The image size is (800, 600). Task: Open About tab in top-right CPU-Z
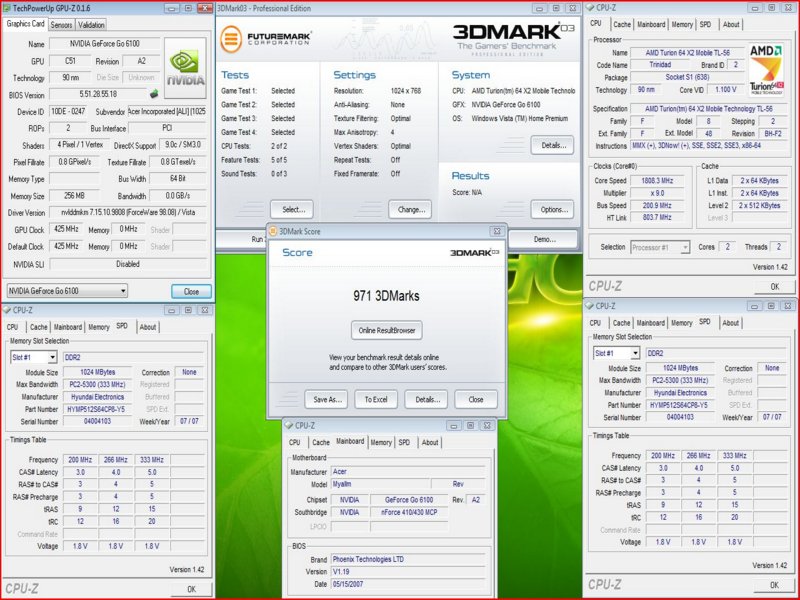[731, 24]
